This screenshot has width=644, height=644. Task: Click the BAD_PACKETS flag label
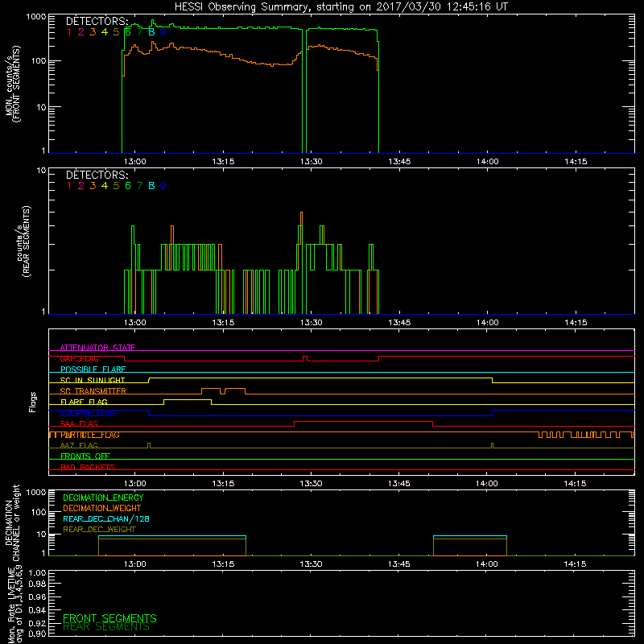(88, 467)
